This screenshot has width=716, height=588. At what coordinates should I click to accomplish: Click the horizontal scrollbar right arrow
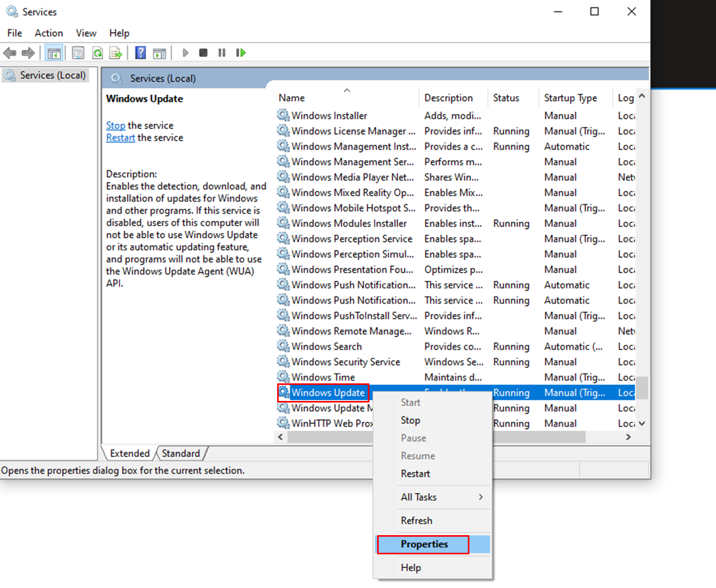[x=628, y=437]
